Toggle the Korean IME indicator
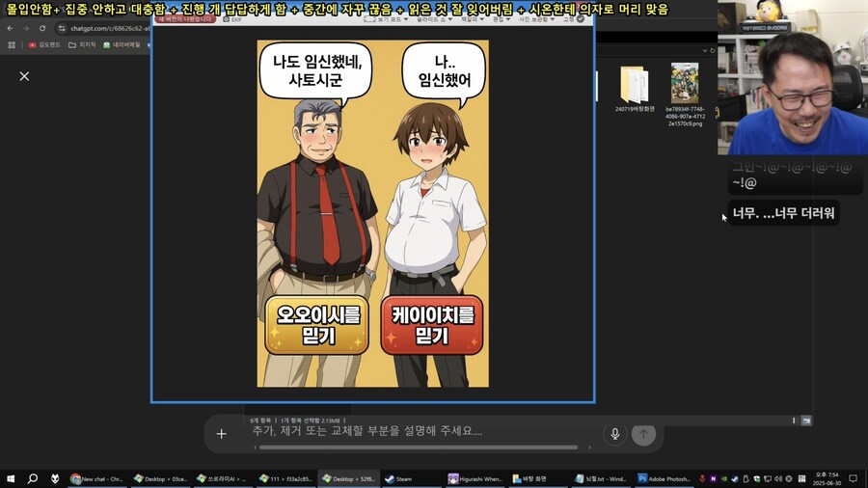 pos(801,478)
